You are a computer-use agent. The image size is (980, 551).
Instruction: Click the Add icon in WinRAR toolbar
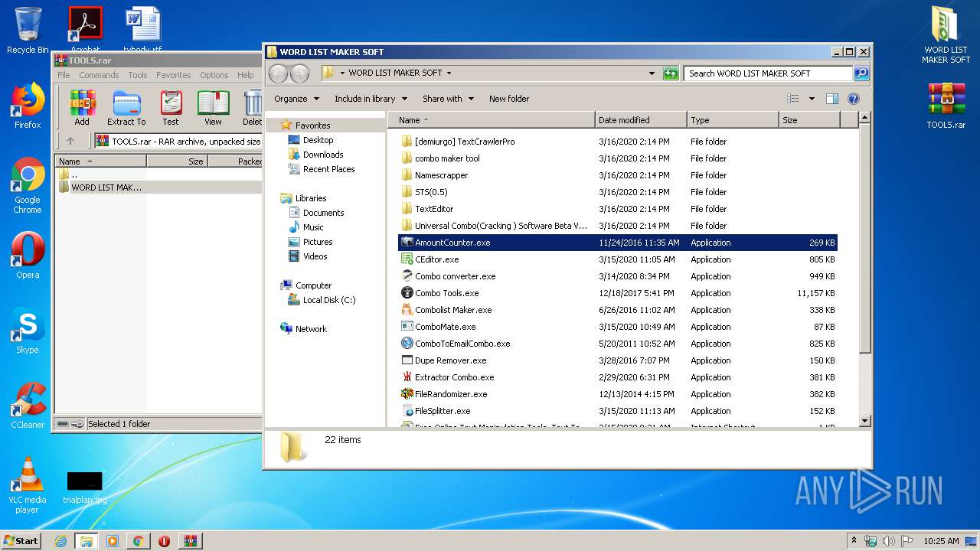[82, 107]
